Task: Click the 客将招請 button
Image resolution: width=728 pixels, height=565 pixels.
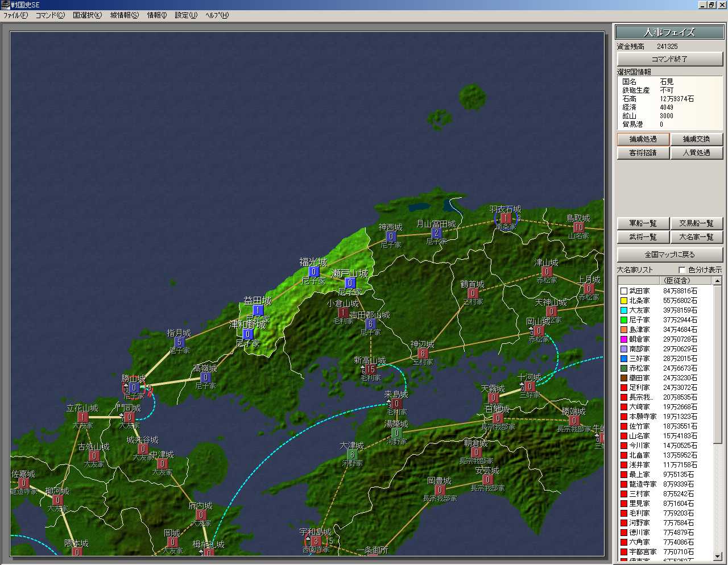Action: tap(643, 153)
